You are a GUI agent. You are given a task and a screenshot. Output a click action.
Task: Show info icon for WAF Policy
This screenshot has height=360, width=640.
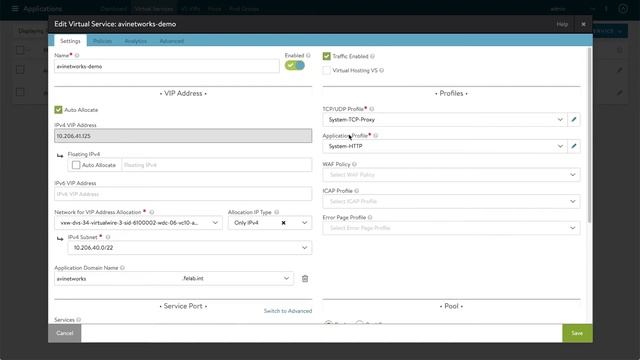(354, 164)
